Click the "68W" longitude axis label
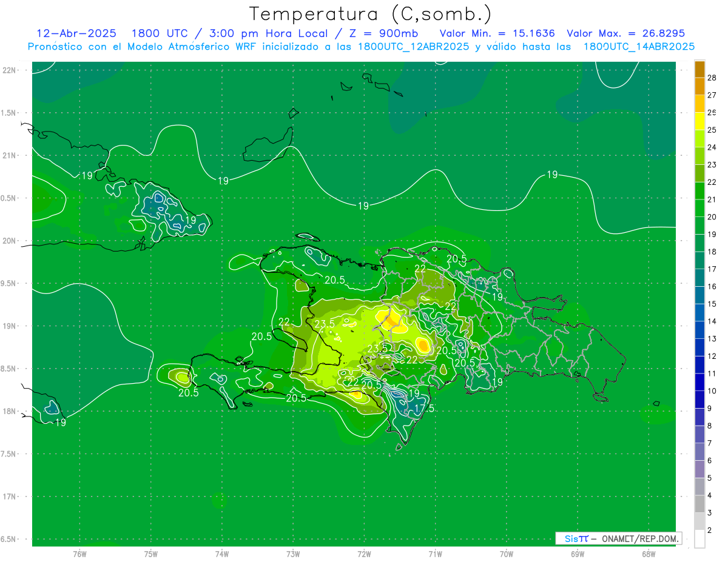Screen dimensions: 728x562 click(x=649, y=554)
